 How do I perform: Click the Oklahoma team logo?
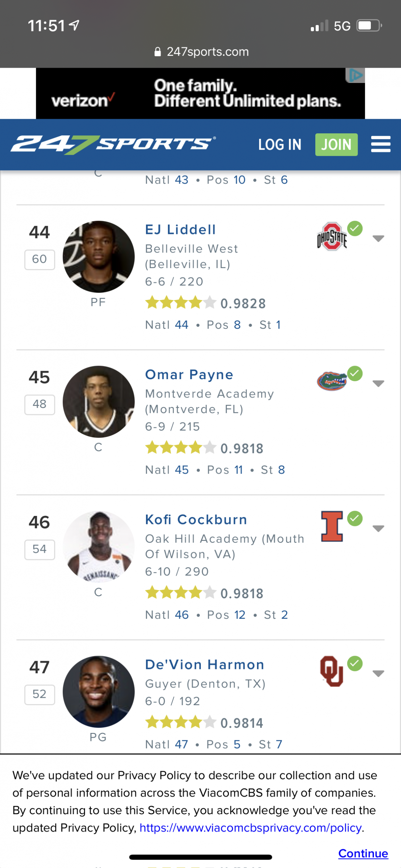click(332, 671)
